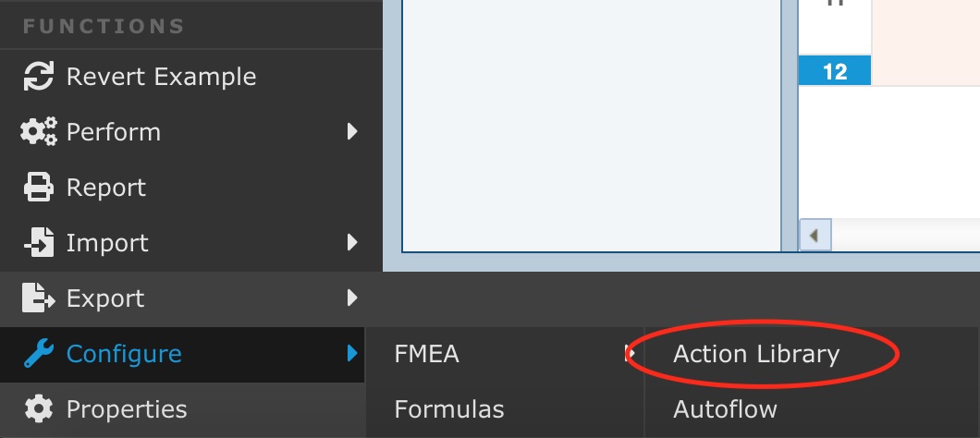Click the Configure wrench icon

[x=39, y=353]
